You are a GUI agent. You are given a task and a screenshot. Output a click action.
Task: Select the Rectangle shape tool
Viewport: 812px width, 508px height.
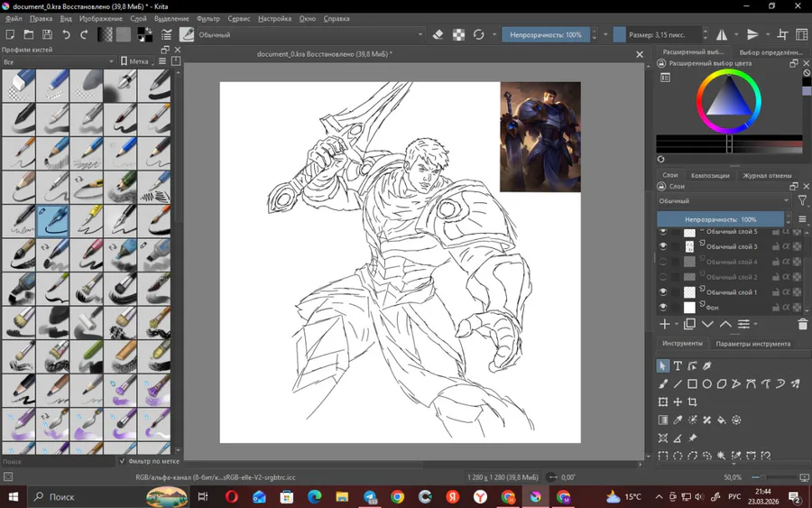[692, 384]
